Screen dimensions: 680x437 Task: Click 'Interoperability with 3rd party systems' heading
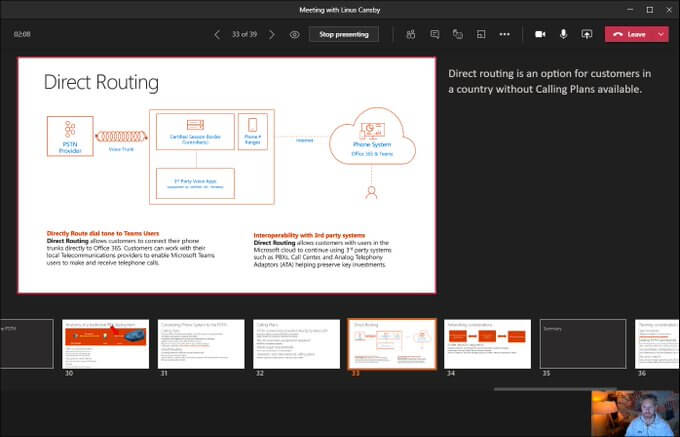[x=309, y=235]
